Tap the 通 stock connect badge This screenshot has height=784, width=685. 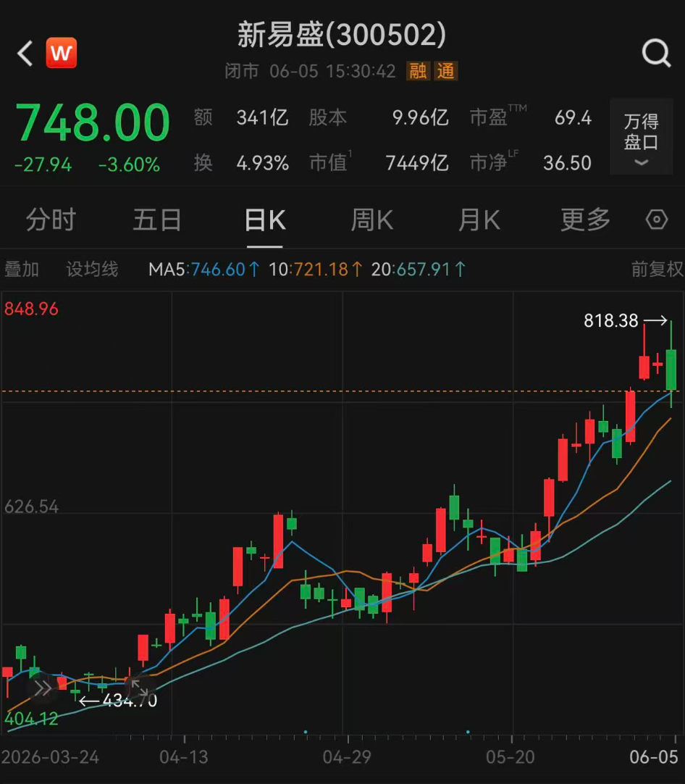[445, 71]
